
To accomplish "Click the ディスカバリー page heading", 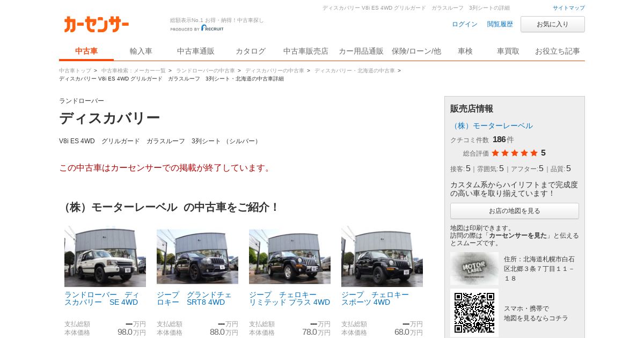I will click(109, 118).
